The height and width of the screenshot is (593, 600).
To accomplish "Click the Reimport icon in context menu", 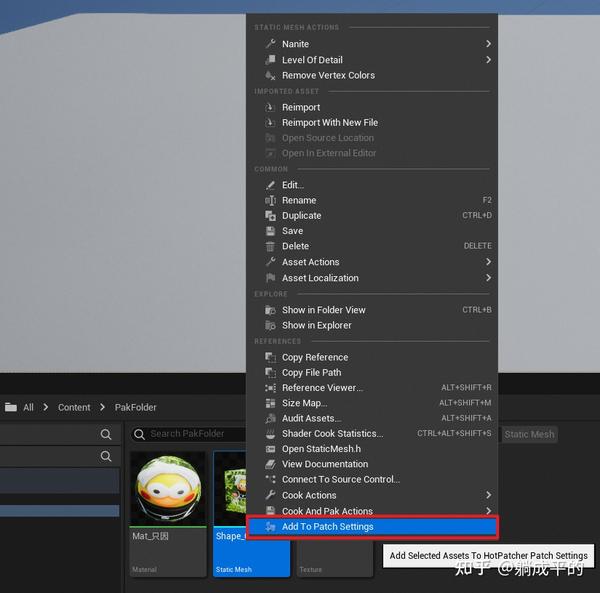I will tap(270, 108).
